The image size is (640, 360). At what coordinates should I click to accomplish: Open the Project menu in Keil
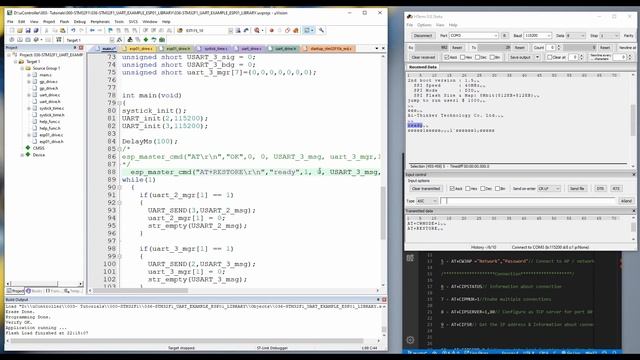pyautogui.click(x=49, y=22)
